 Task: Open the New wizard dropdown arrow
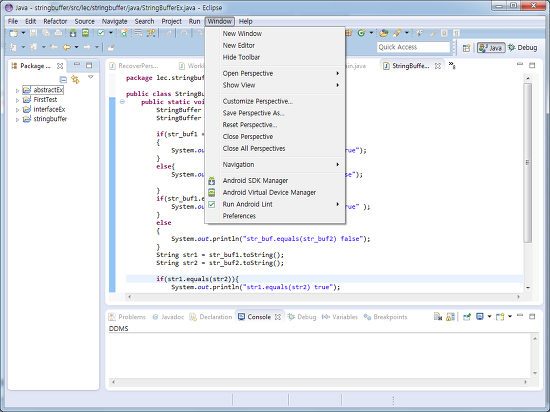[23, 33]
